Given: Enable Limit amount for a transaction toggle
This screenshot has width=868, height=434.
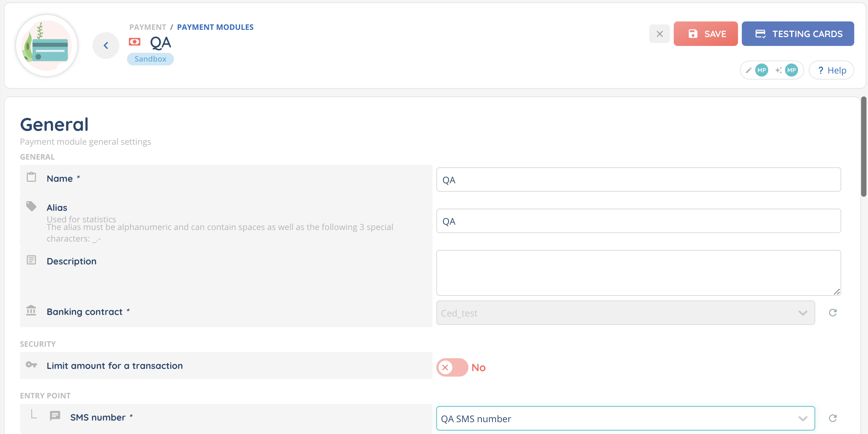Looking at the screenshot, I should (x=452, y=367).
